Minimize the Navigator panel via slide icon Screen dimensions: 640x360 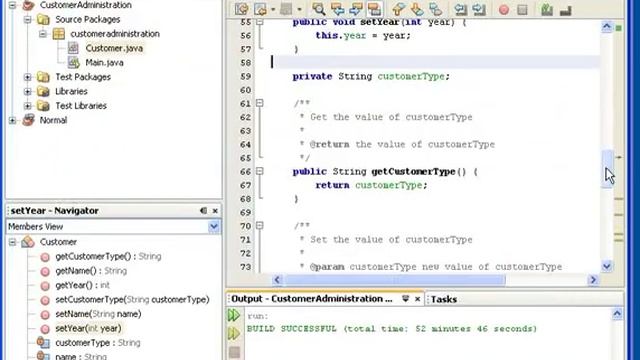(x=203, y=211)
